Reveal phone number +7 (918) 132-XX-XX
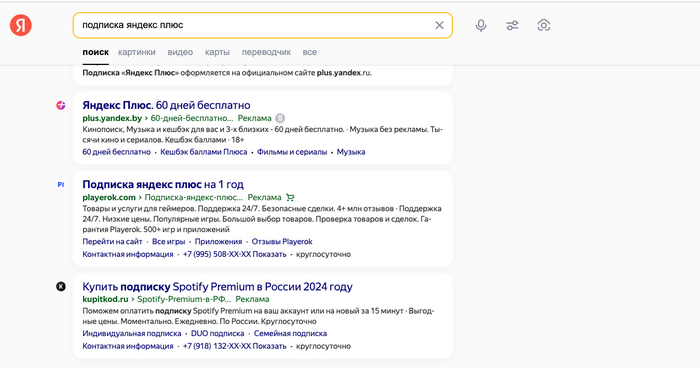Screen dimensions: 700x368 234,346
